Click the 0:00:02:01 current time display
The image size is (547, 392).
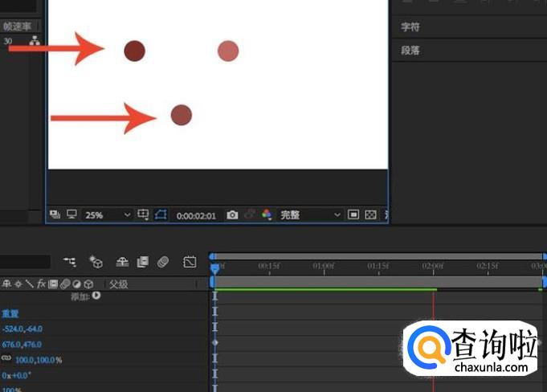[x=196, y=216]
